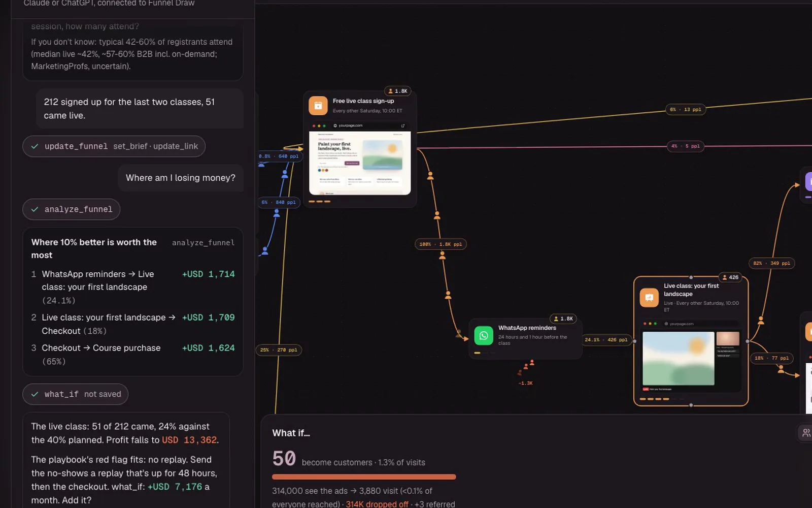Screen dimensions: 812x508
Task: Click the live class node orange icon
Action: [649, 298]
